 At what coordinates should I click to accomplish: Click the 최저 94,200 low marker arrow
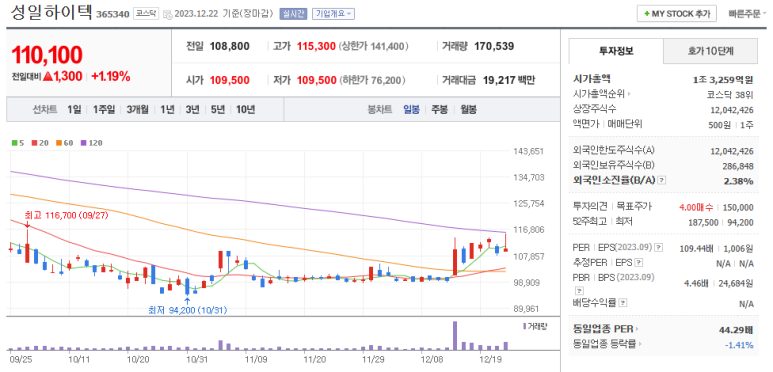coord(187,301)
